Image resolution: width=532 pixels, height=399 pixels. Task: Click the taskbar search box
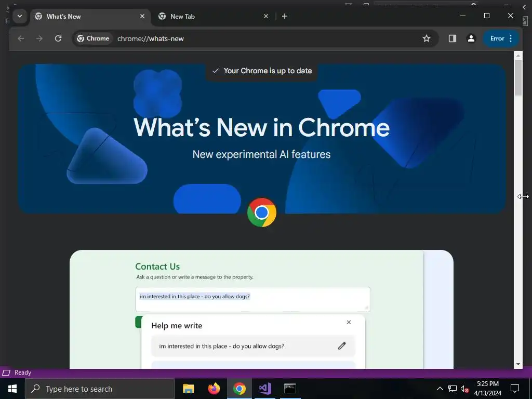point(100,389)
